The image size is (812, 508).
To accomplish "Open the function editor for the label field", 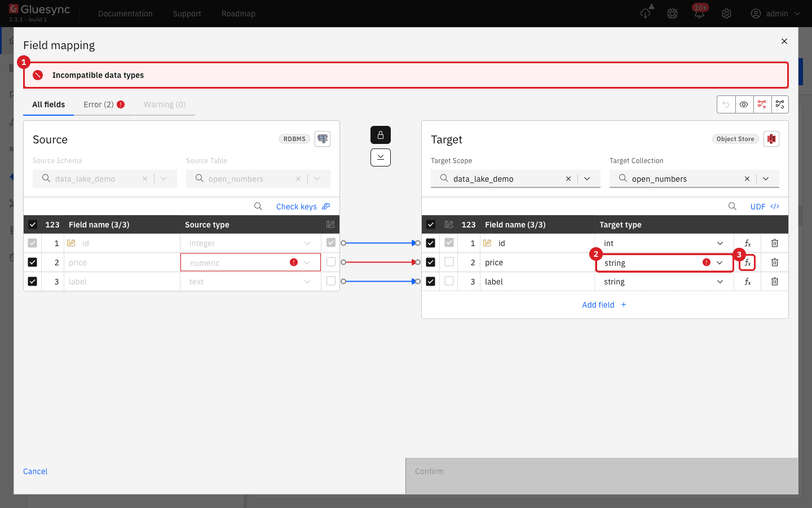I will [x=747, y=282].
